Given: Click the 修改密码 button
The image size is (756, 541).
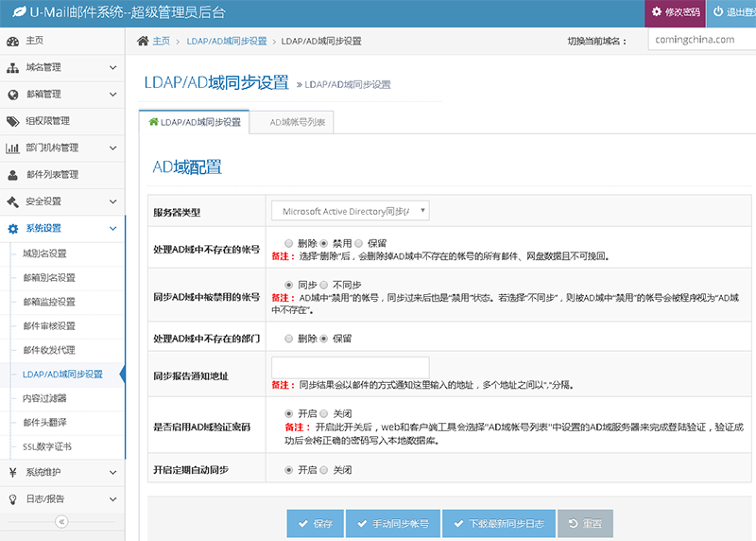Looking at the screenshot, I should [x=676, y=12].
